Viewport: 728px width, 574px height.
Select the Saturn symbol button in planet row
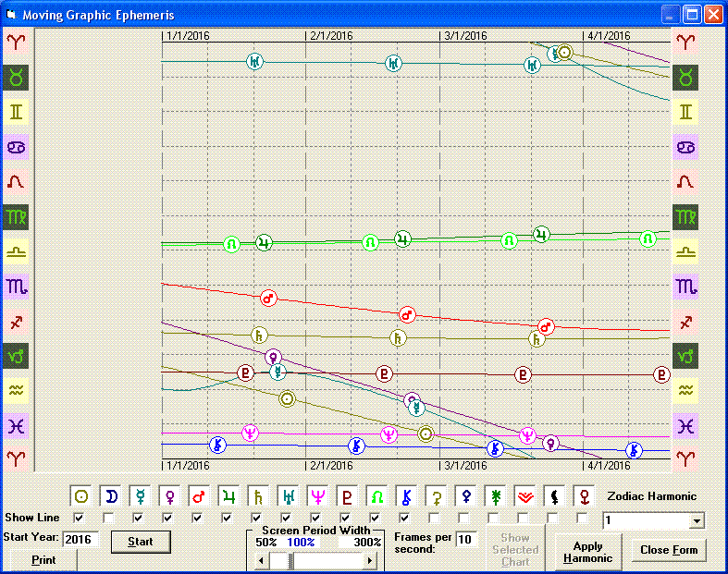pos(259,496)
